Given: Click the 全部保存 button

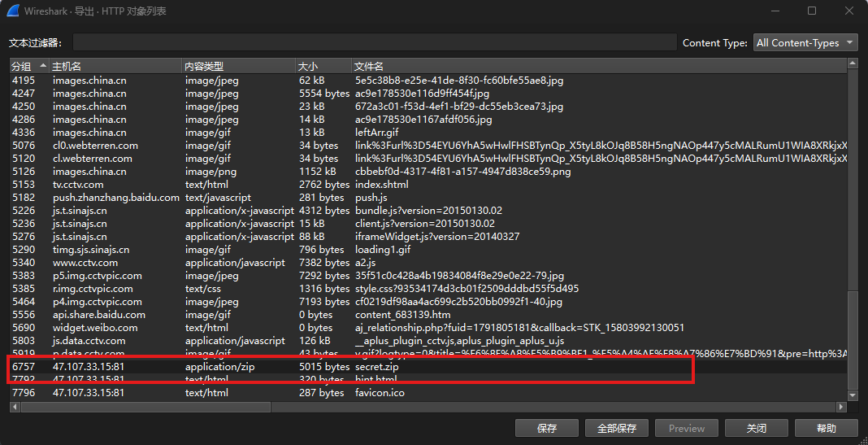Looking at the screenshot, I should (x=617, y=429).
